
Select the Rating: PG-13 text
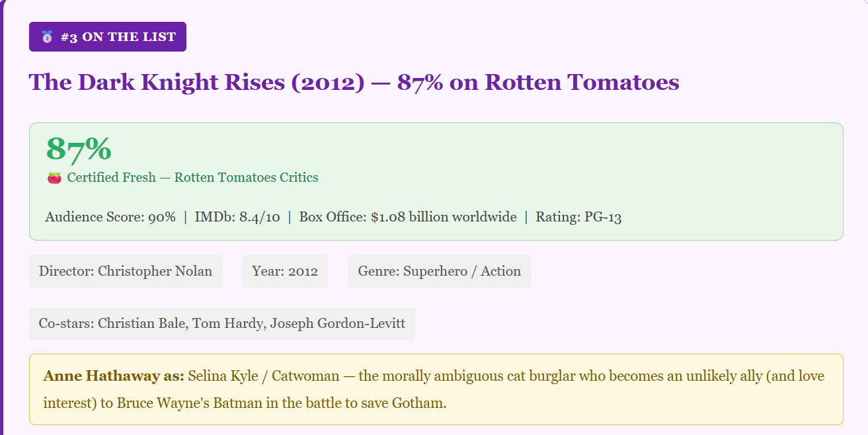tap(578, 217)
